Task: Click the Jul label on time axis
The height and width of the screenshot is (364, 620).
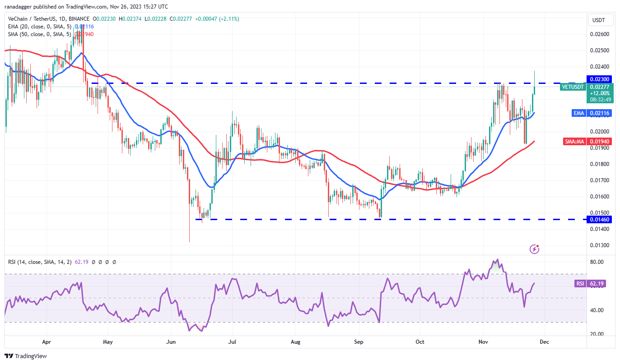Action: 233,342
